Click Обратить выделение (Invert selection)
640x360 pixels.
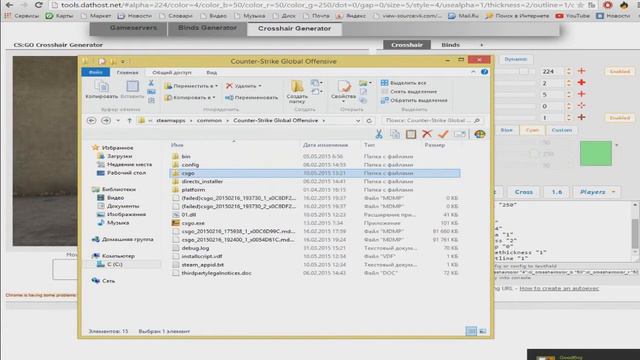click(414, 100)
